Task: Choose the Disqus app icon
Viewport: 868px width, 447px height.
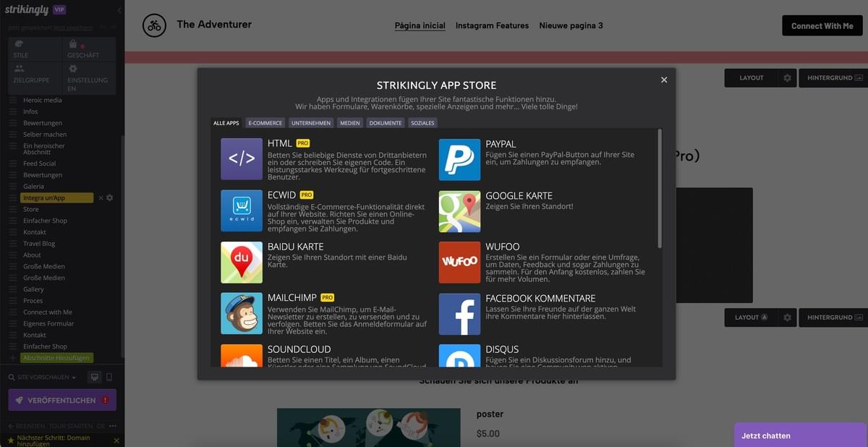Action: click(459, 355)
